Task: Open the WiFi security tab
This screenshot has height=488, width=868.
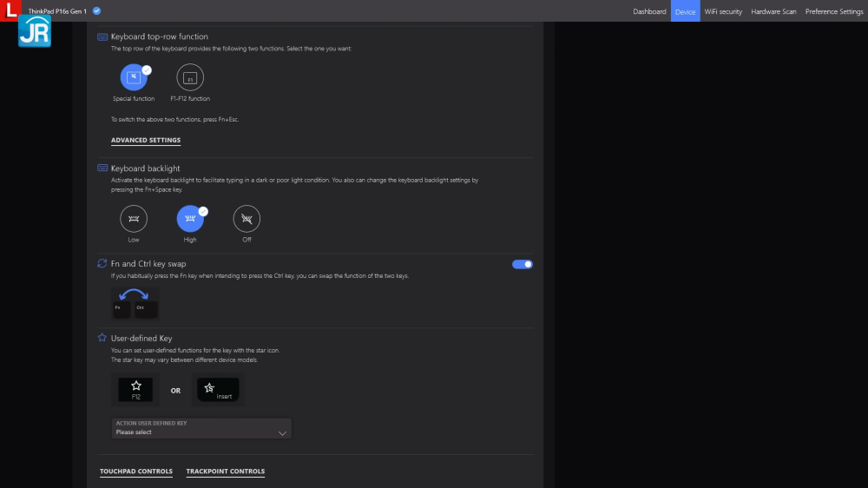Action: point(723,11)
